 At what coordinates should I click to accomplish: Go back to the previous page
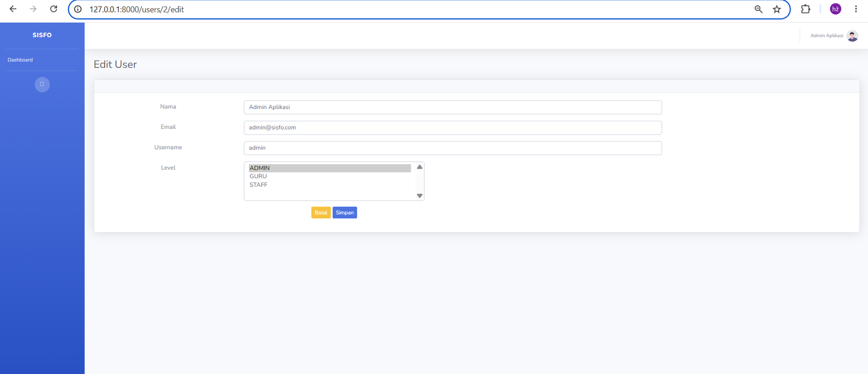[x=13, y=9]
